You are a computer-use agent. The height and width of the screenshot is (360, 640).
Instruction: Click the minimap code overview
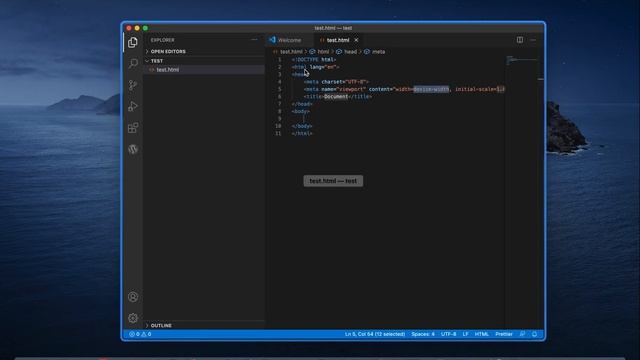[x=522, y=60]
